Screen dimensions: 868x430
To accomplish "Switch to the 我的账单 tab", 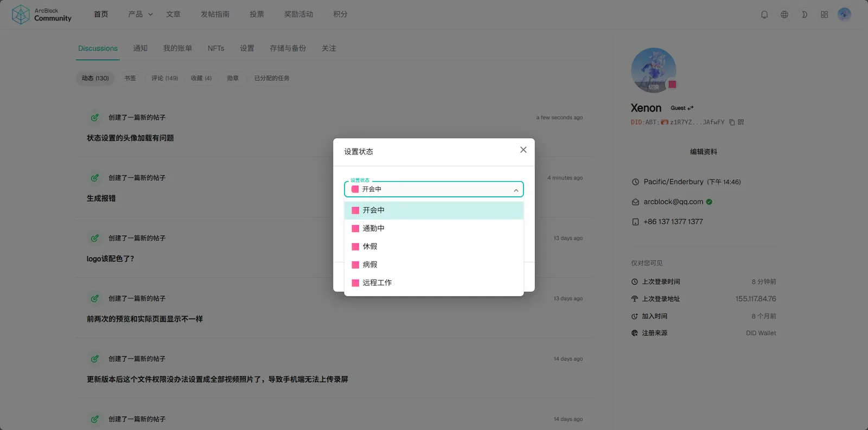I will (x=177, y=48).
